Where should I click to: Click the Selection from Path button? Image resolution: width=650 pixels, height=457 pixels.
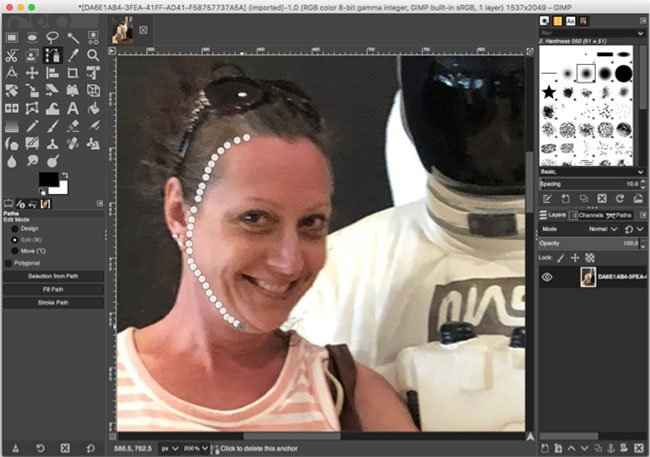click(53, 276)
